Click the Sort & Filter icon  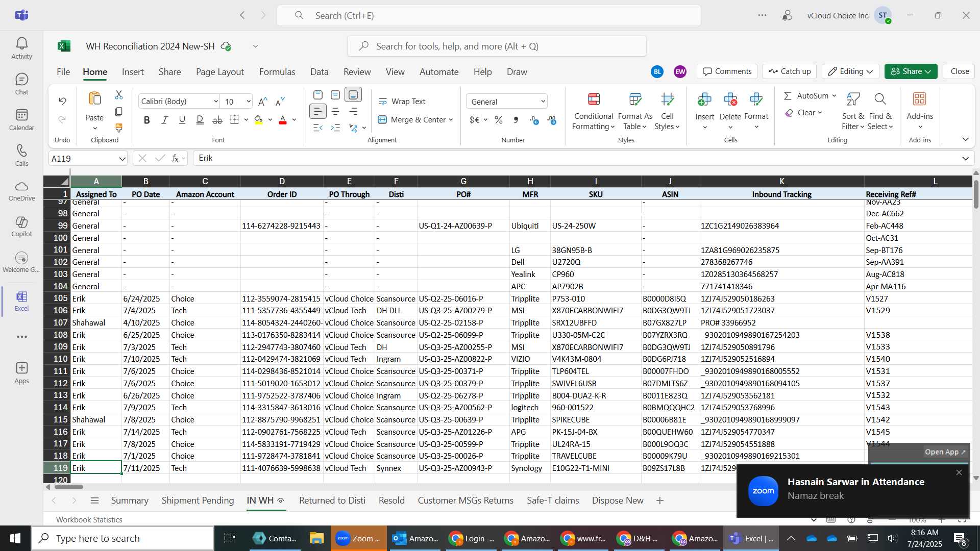(853, 99)
